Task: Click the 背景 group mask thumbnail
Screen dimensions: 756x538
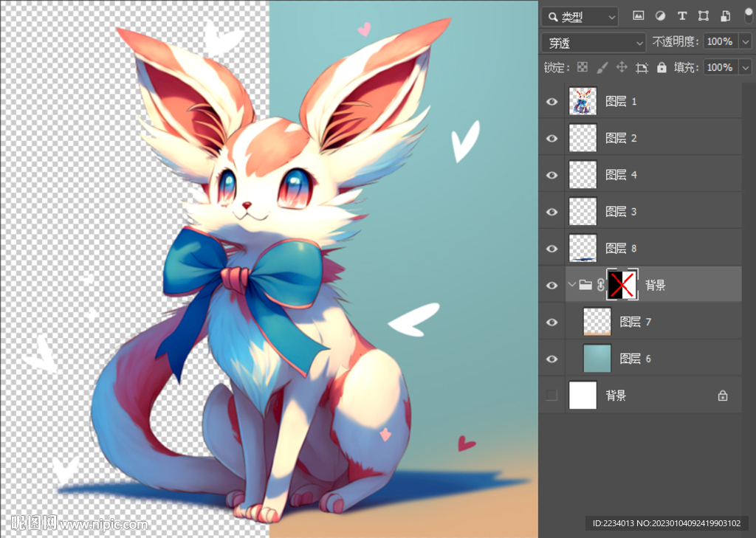Action: 622,285
